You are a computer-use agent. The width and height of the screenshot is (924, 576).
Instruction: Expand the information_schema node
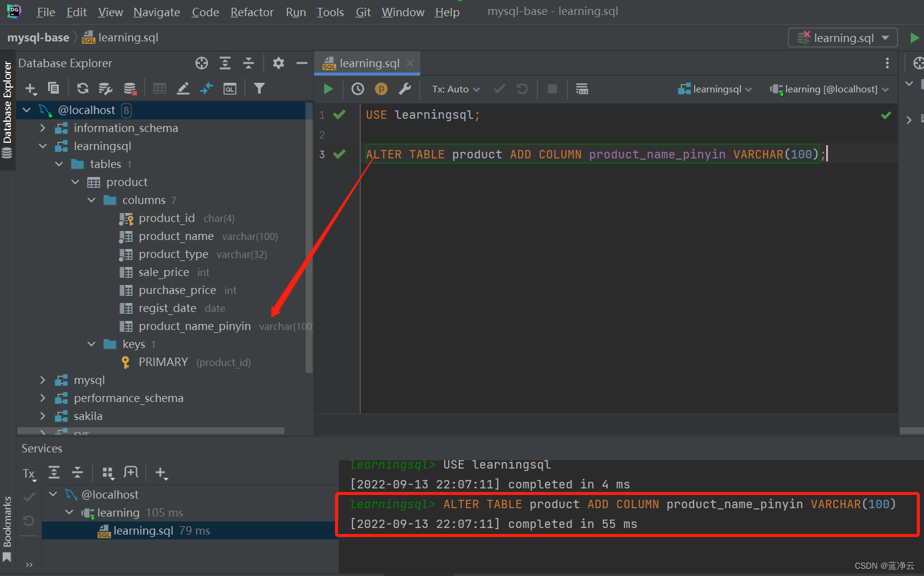coord(43,128)
